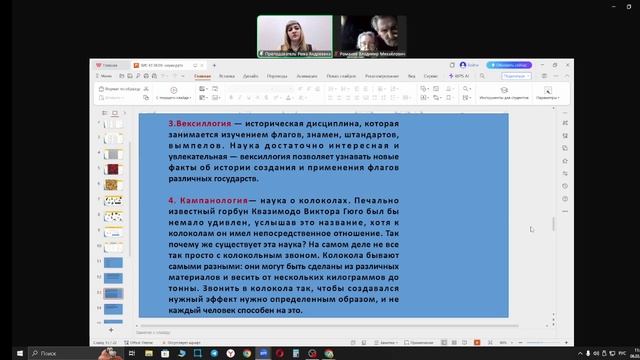
Task: Expand the new slide dropdown arrow
Action: click(207, 89)
